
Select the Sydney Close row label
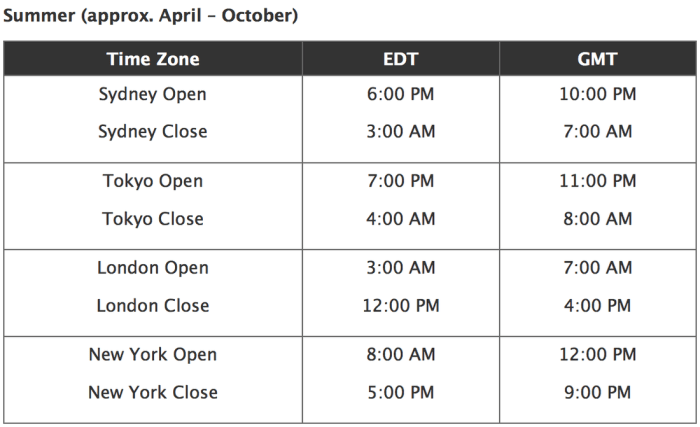click(153, 132)
